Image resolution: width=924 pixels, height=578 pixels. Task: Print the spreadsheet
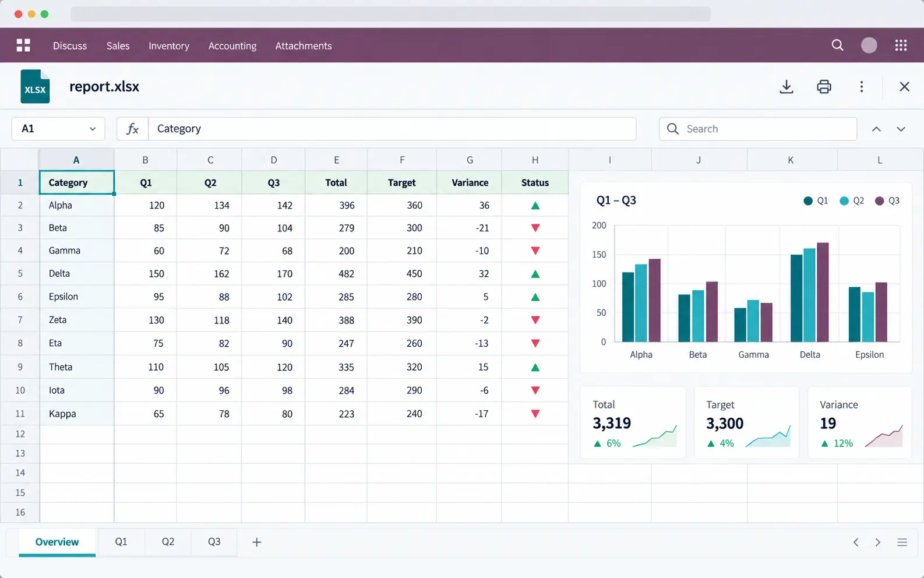pos(824,87)
